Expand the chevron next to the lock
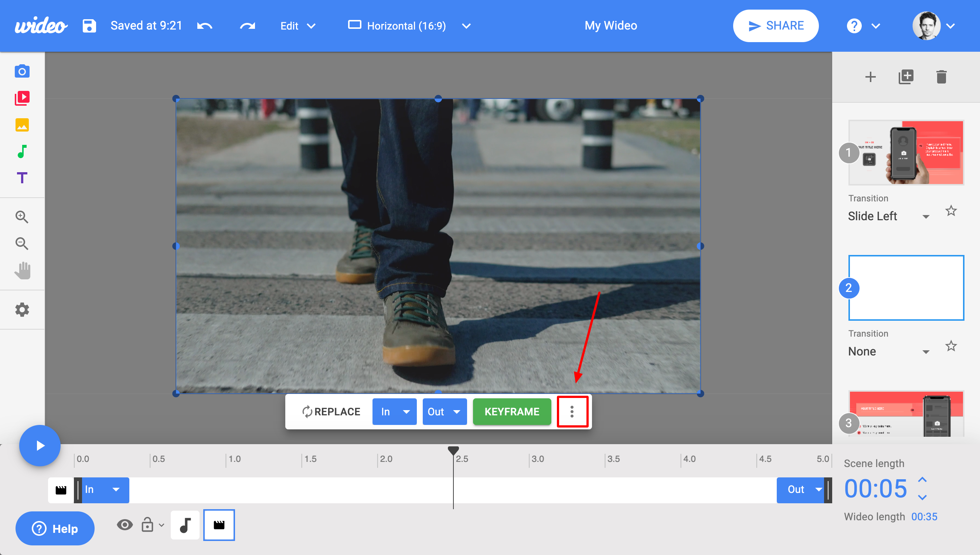The width and height of the screenshot is (980, 555). 161,525
